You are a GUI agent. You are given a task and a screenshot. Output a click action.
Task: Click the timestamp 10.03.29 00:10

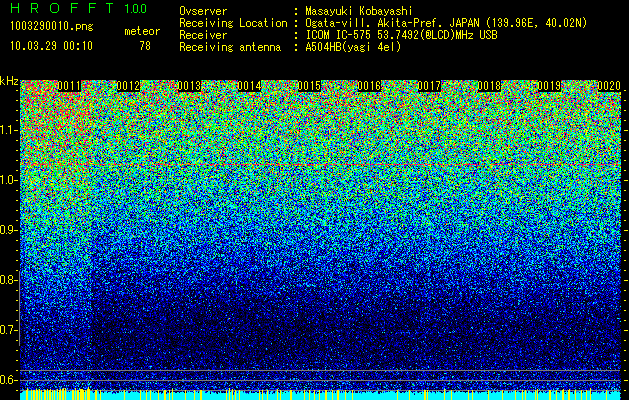pyautogui.click(x=51, y=46)
